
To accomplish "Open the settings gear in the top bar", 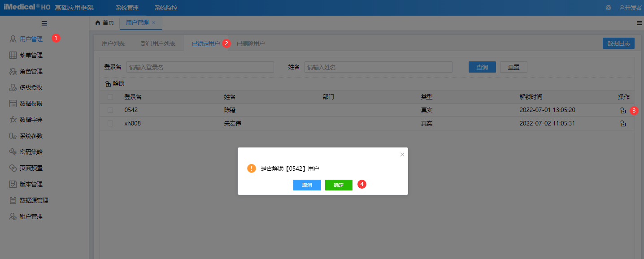I will (x=609, y=8).
